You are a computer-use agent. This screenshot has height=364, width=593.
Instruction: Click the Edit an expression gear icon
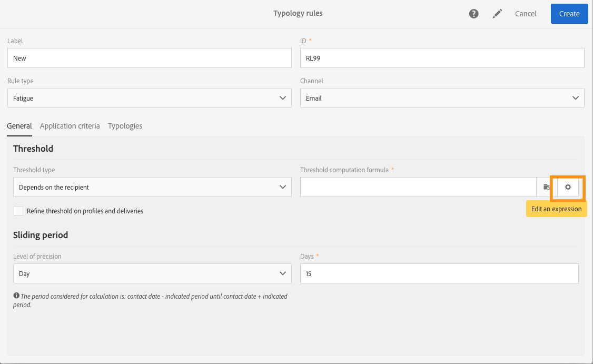(568, 187)
